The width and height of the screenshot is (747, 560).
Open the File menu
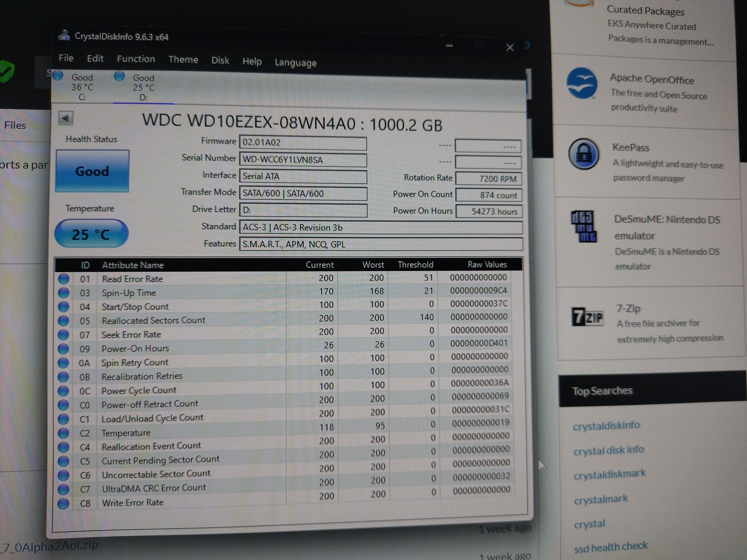click(66, 58)
